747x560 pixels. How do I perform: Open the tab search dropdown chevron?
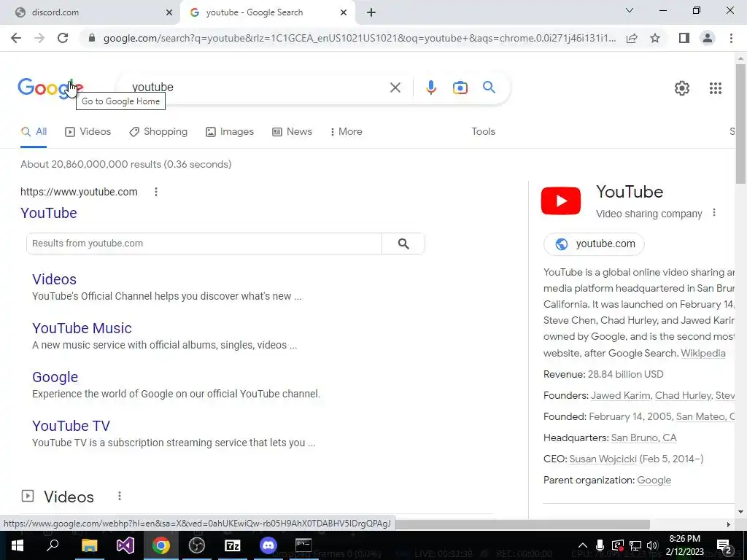[x=630, y=10]
